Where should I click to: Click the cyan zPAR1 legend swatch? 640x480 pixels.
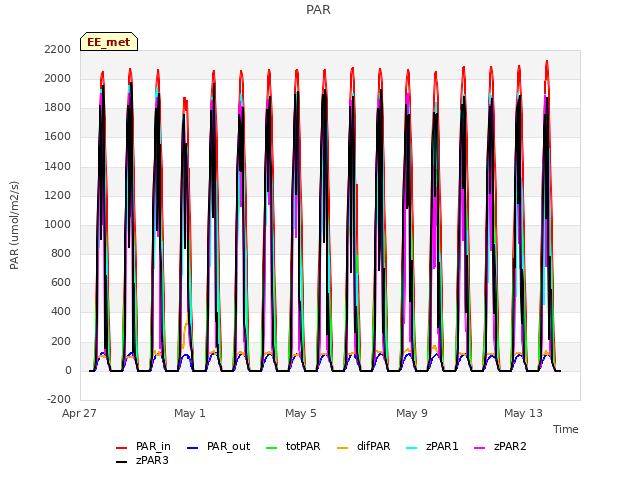412,448
